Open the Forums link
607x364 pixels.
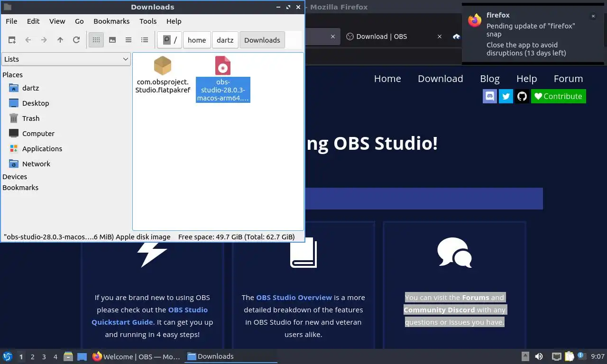(x=476, y=298)
